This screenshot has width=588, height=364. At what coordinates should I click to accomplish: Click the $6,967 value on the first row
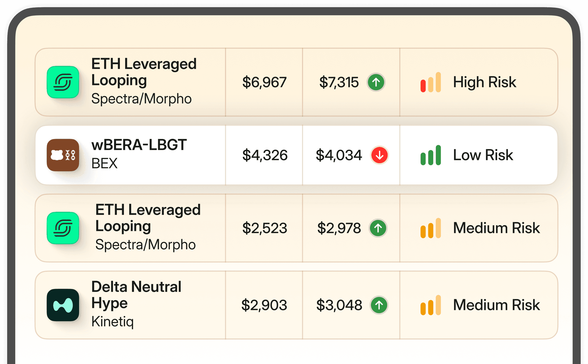[264, 82]
